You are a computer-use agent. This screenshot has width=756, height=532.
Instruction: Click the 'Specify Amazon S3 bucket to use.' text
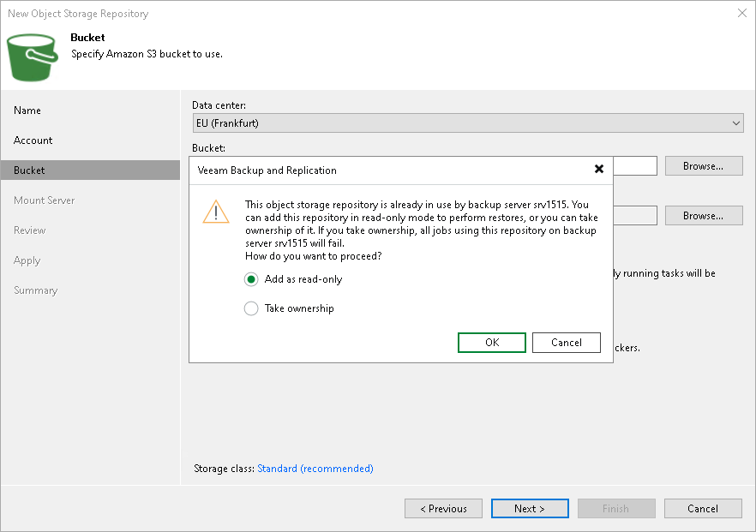tap(147, 54)
